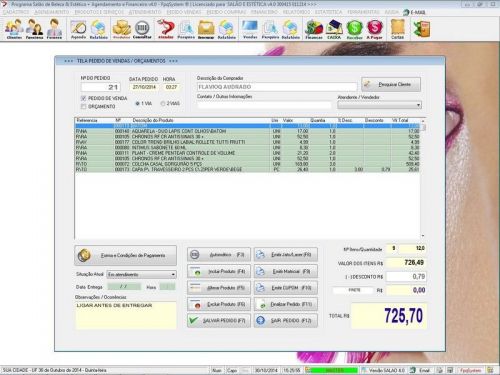Open Pesquisa icon next to Atender

(186, 29)
